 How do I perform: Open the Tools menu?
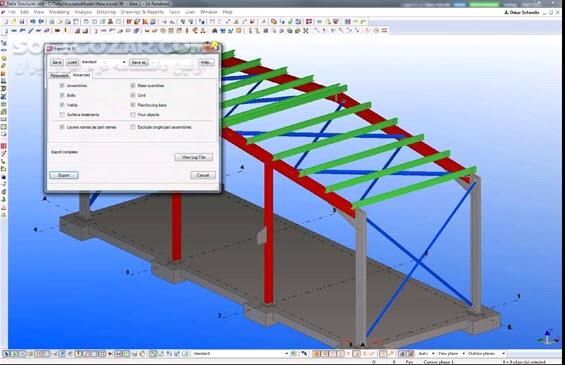[x=174, y=12]
